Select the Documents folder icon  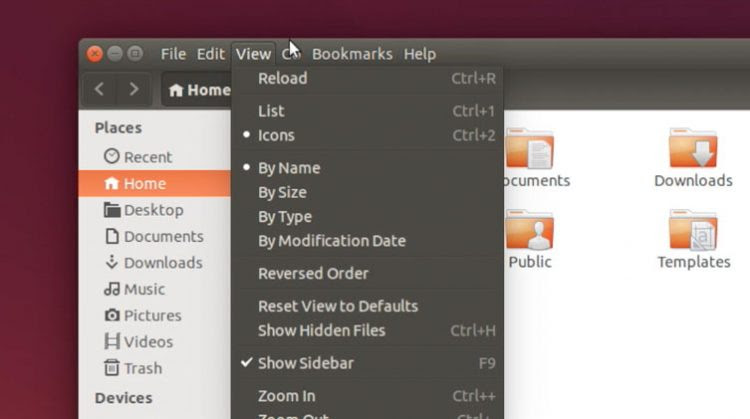point(530,149)
